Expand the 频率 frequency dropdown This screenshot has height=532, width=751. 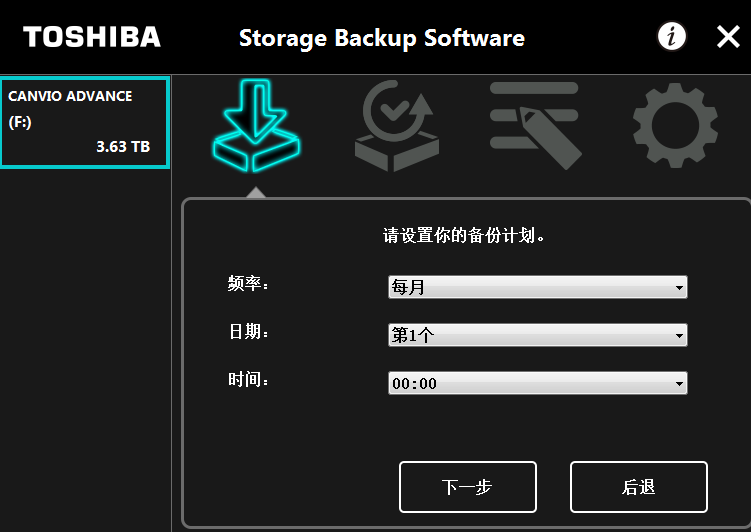537,288
